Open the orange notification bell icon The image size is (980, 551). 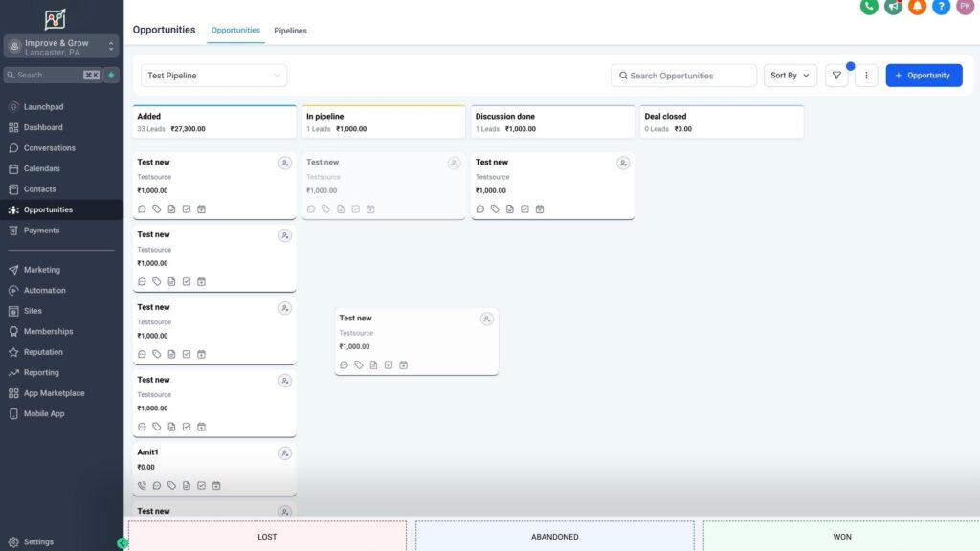[x=916, y=8]
